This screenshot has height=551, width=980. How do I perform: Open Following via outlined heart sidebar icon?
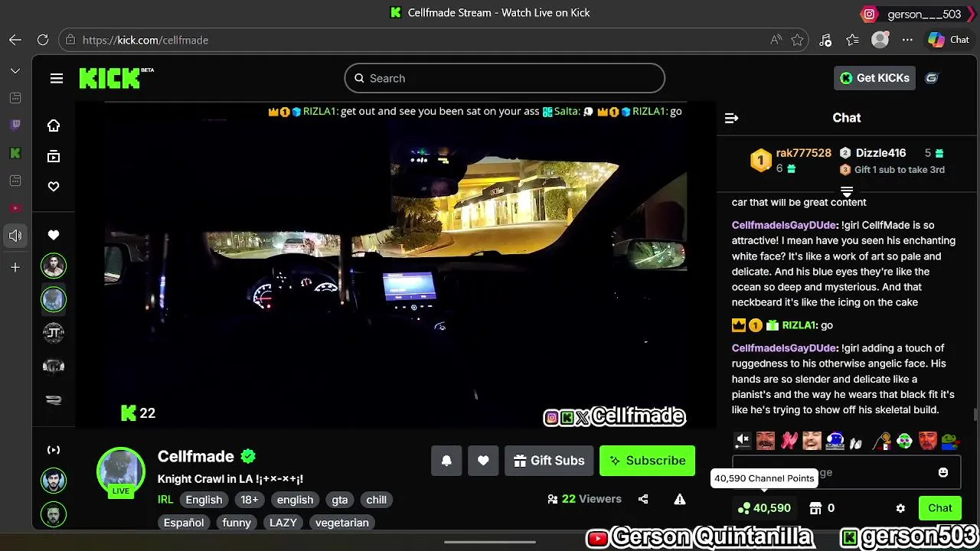click(x=54, y=187)
